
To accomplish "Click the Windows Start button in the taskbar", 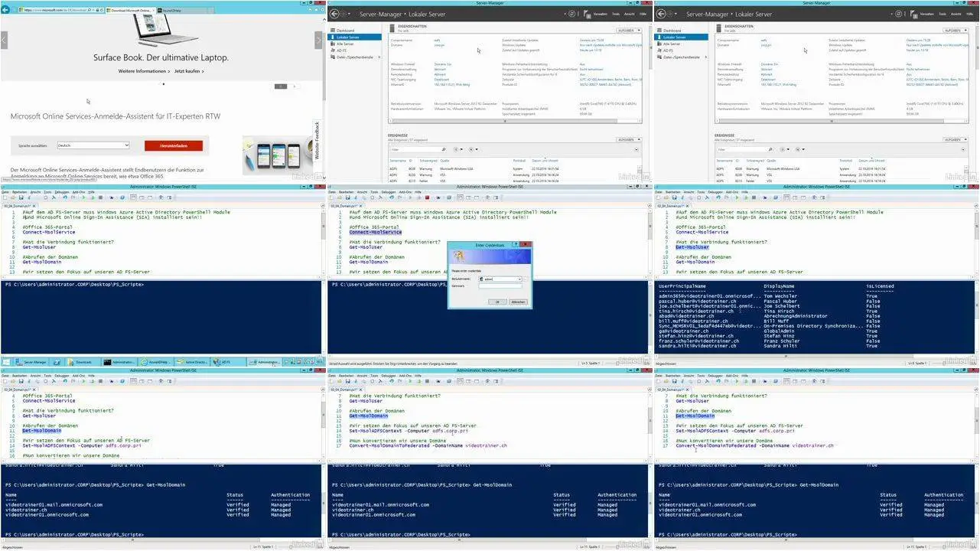I will coord(6,361).
